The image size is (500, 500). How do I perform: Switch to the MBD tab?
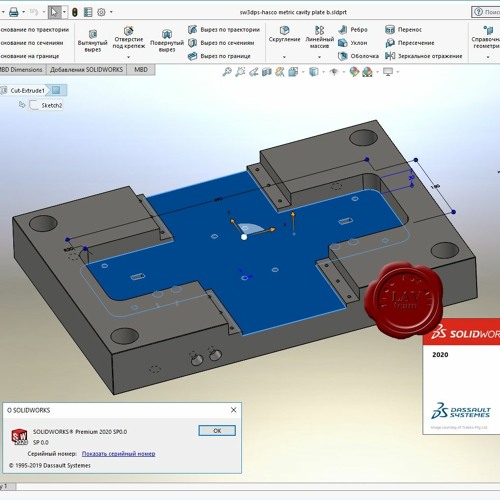(141, 70)
